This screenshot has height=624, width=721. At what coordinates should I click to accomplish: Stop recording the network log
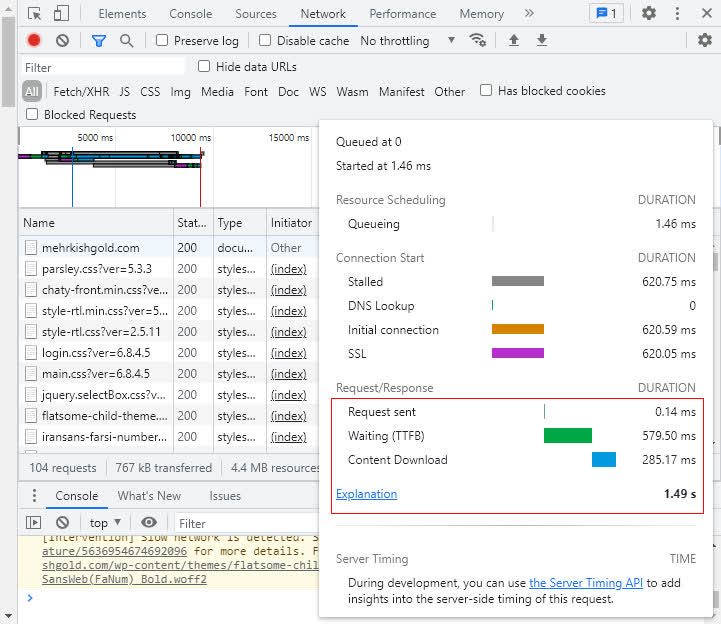34,40
